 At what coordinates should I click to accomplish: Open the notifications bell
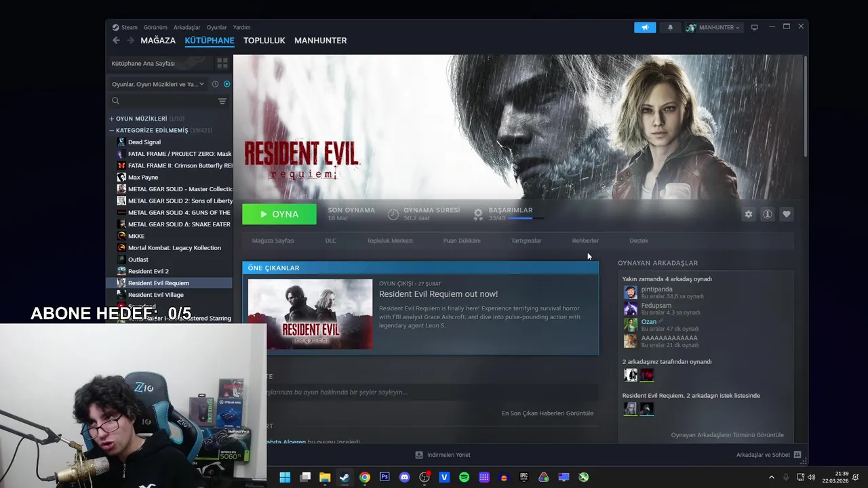pos(670,27)
